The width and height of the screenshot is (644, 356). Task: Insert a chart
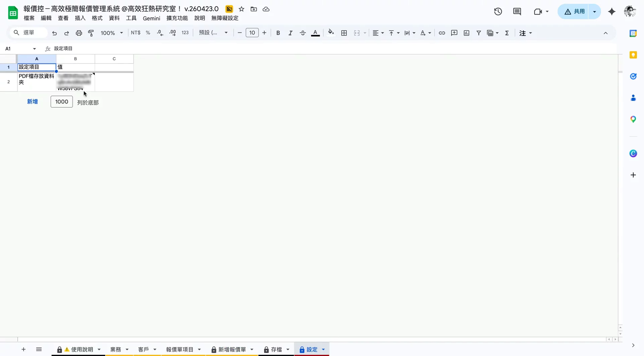click(x=467, y=33)
